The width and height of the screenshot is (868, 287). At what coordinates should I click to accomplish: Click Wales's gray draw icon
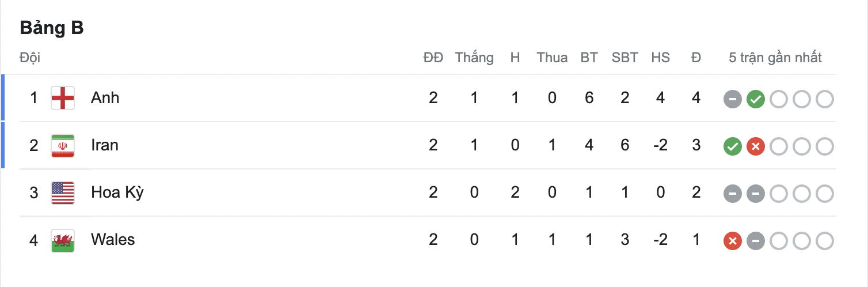point(755,241)
